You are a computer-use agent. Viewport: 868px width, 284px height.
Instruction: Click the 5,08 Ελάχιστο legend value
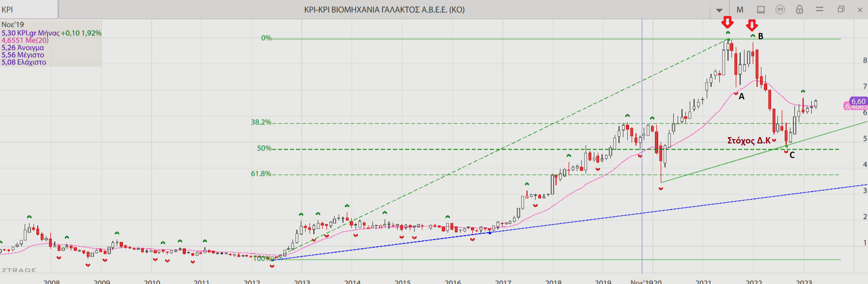point(24,62)
